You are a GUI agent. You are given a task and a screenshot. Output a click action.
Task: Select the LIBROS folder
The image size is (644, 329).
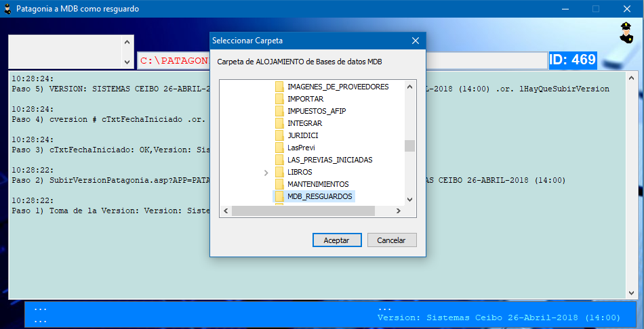coord(300,172)
